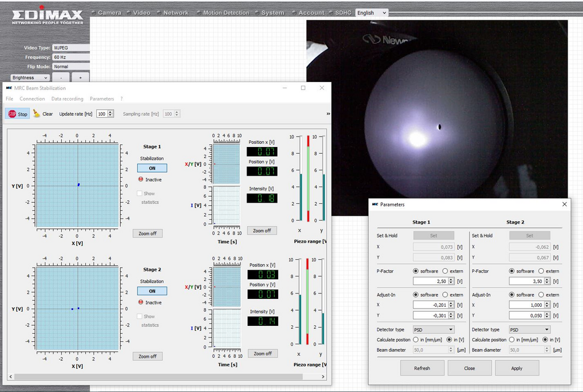Click Stage 1 piezo range x bar

(301, 178)
